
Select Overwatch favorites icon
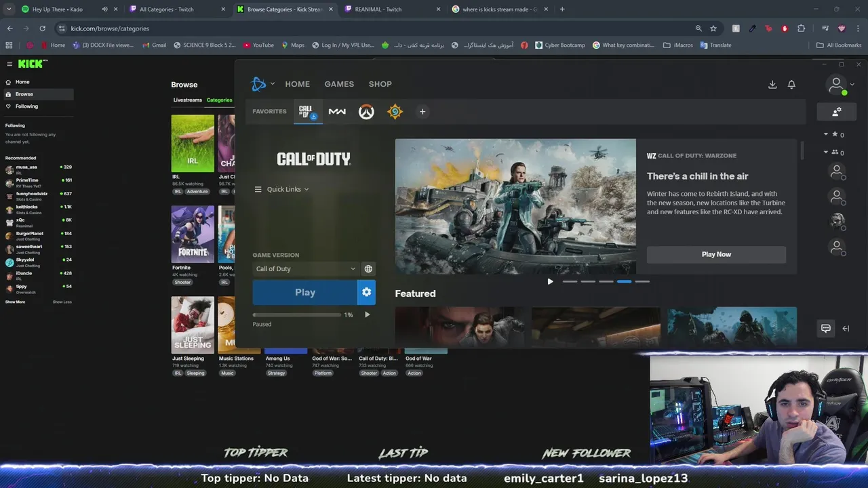366,112
